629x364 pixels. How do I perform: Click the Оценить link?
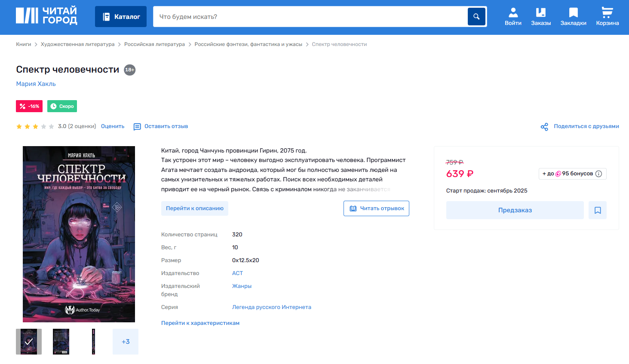tap(113, 126)
